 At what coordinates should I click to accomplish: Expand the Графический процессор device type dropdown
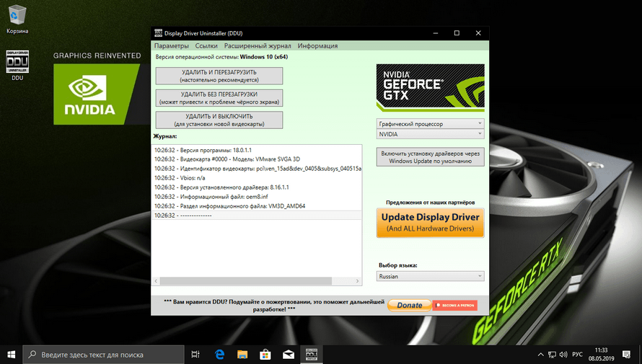coord(431,123)
